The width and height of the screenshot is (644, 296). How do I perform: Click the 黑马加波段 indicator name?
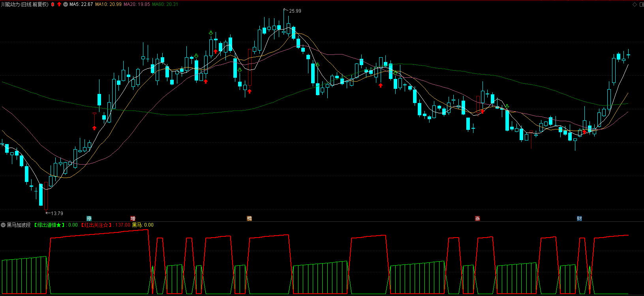[19, 225]
